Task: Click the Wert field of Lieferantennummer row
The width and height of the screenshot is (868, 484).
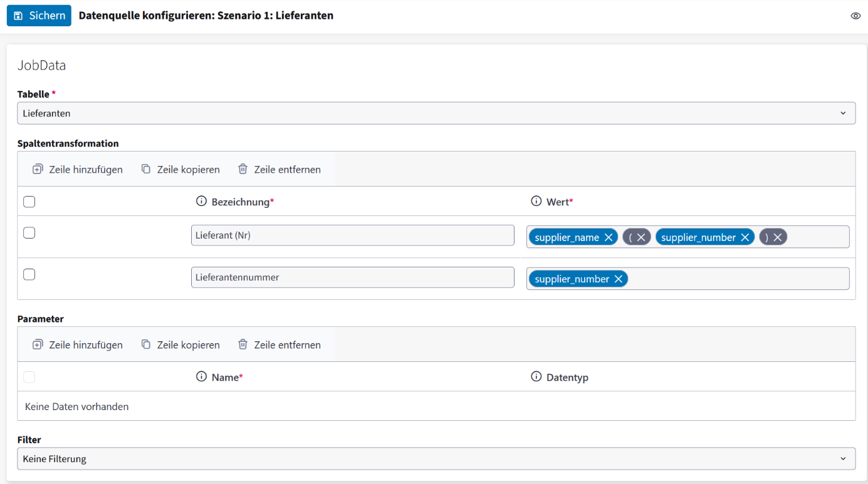Action: point(688,279)
